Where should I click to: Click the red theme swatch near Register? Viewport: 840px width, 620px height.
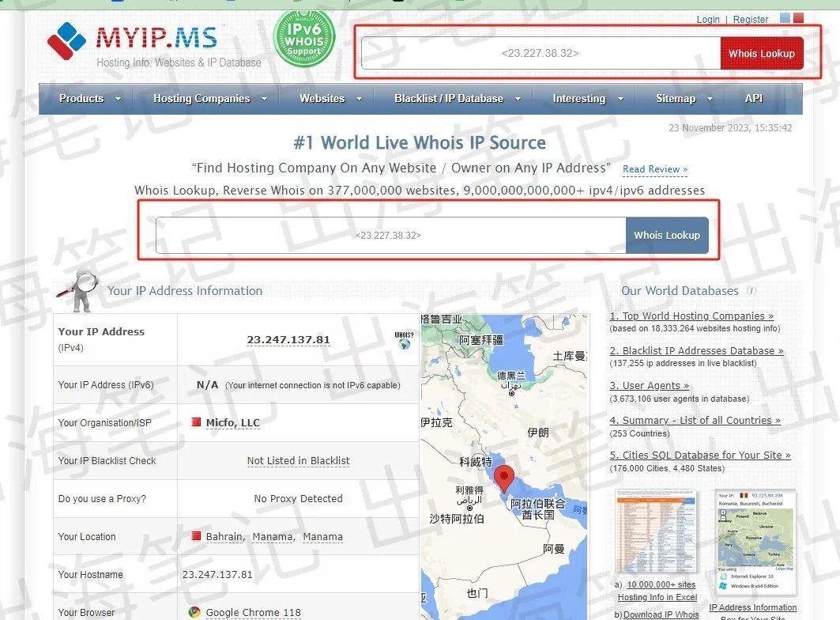[799, 17]
